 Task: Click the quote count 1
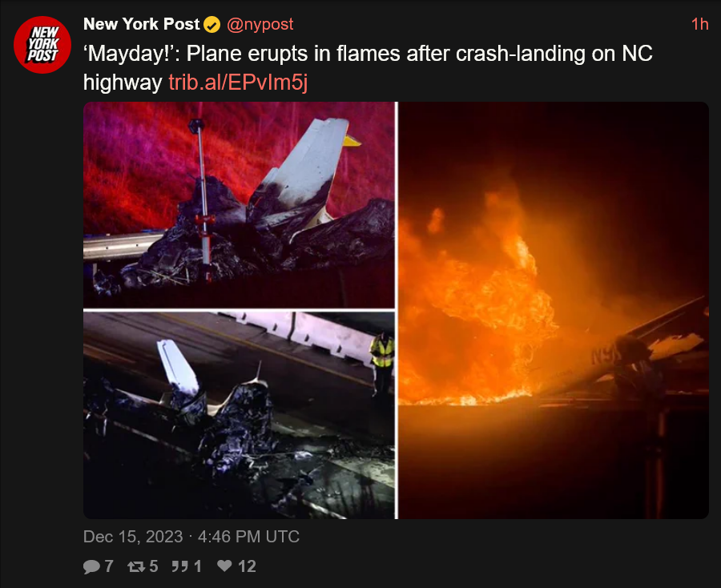(x=198, y=566)
